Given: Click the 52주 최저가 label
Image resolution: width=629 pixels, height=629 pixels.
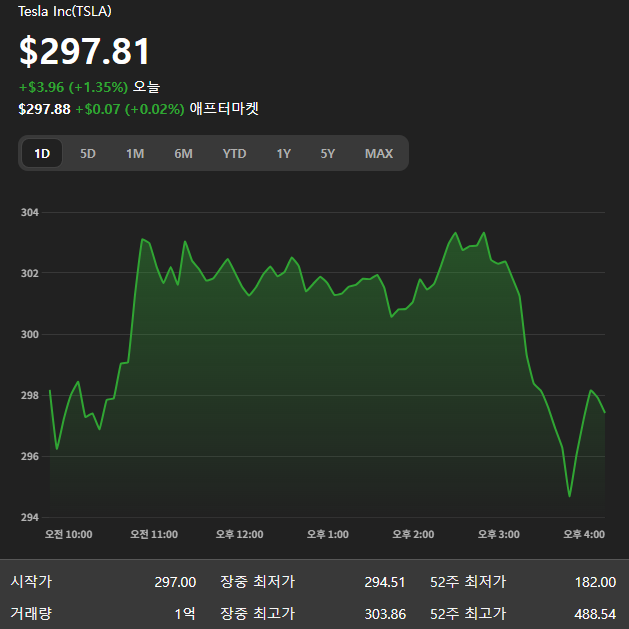Looking at the screenshot, I should [x=468, y=581].
